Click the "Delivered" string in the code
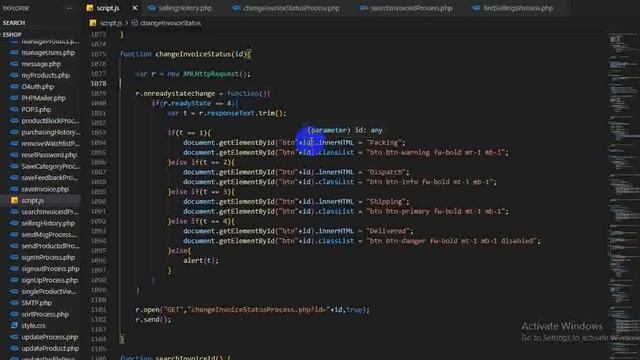 [x=387, y=231]
